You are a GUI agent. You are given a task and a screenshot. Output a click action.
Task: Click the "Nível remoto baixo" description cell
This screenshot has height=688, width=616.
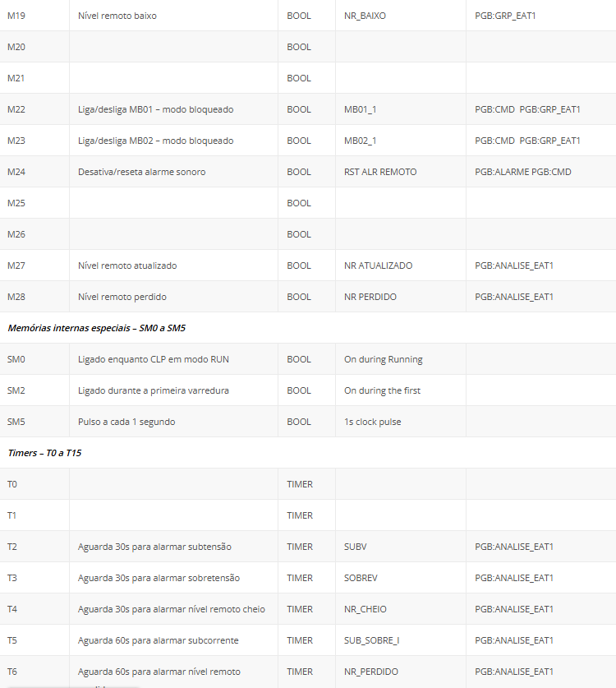(117, 16)
